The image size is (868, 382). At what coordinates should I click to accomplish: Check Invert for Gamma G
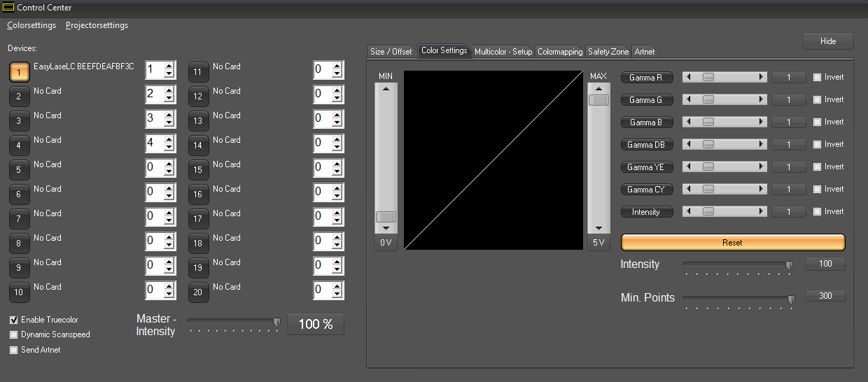(817, 100)
